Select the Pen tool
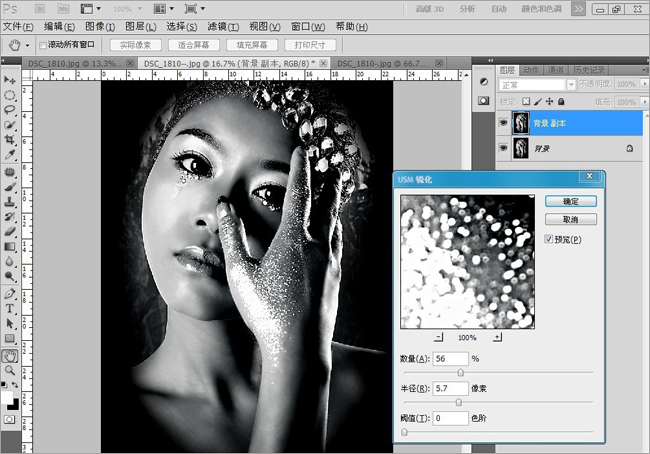Screen dimensions: 650x454 pyautogui.click(x=10, y=294)
